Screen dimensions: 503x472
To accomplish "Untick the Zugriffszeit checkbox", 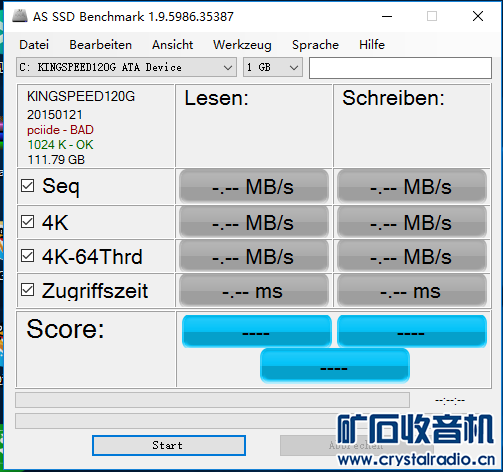I will point(27,290).
